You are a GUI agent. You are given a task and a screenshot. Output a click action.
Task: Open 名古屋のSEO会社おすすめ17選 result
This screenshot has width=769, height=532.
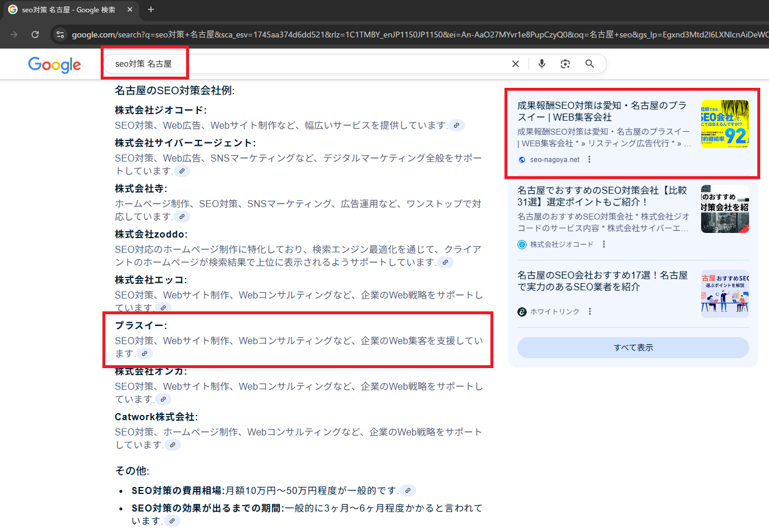click(602, 281)
